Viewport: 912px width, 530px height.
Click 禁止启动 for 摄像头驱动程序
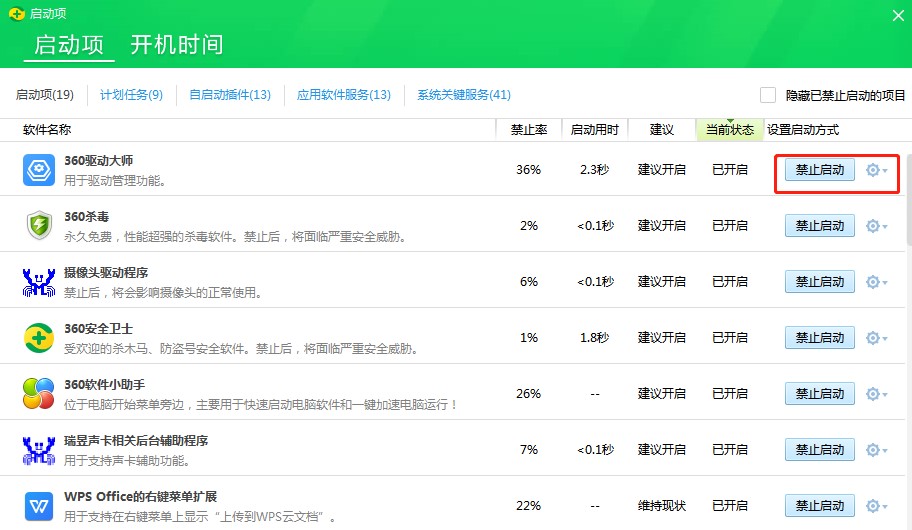click(x=819, y=282)
